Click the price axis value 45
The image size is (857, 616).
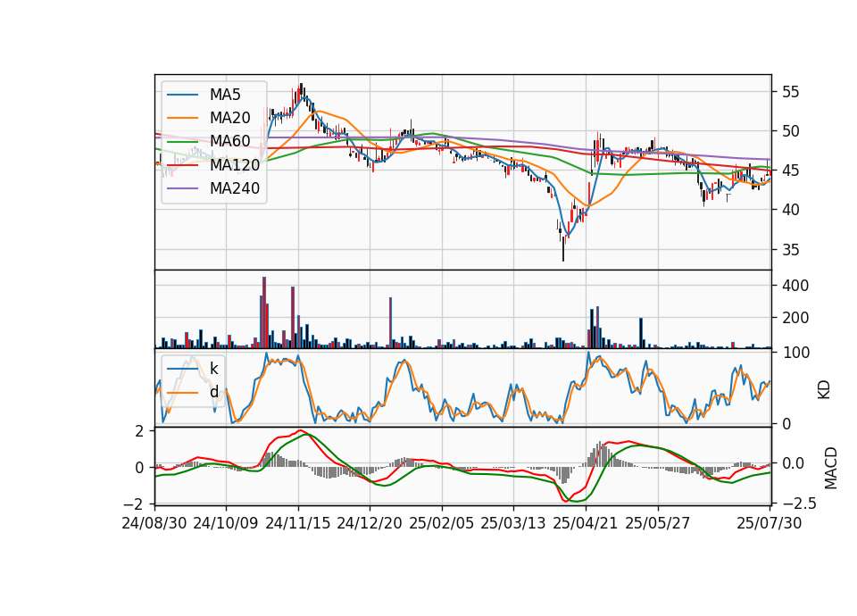[790, 171]
